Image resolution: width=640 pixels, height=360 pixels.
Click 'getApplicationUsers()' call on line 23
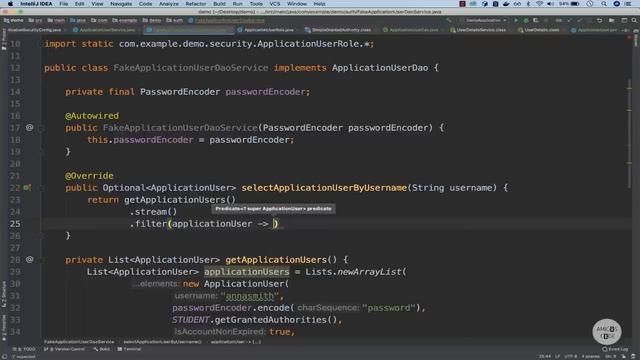click(x=180, y=200)
